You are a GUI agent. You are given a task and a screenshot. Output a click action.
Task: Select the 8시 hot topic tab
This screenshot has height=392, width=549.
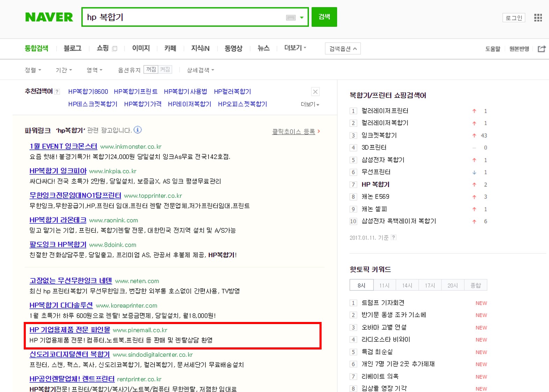[x=361, y=285]
